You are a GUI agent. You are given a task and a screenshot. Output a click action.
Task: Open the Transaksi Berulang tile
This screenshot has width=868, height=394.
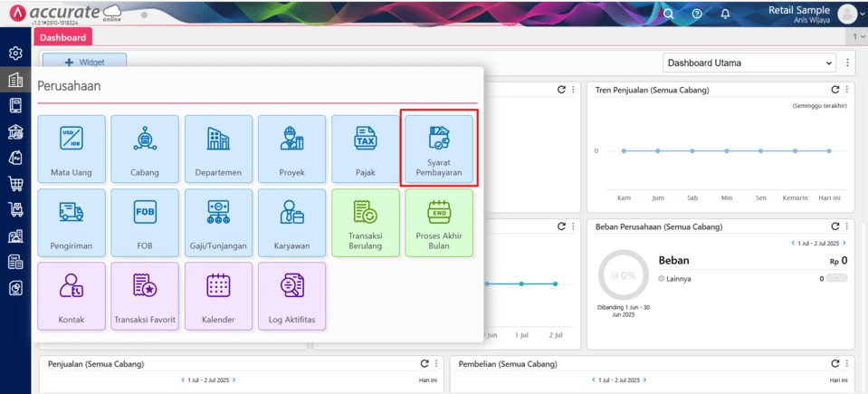point(365,222)
